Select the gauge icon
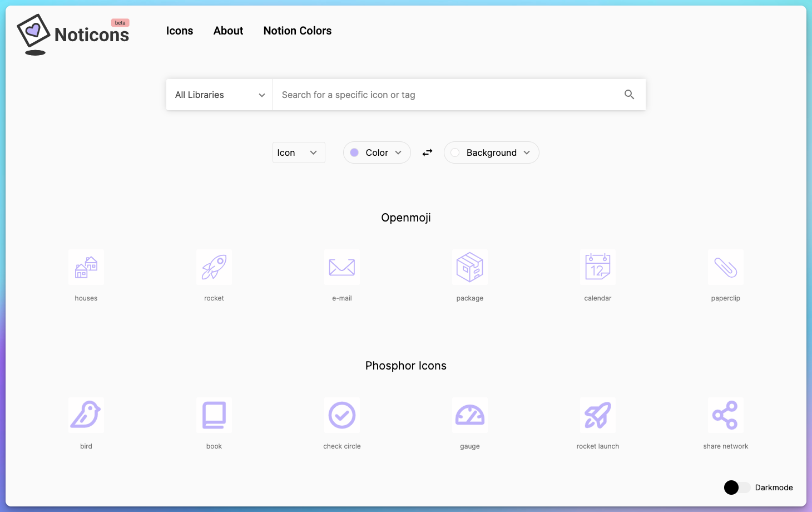Image resolution: width=812 pixels, height=512 pixels. [470, 415]
